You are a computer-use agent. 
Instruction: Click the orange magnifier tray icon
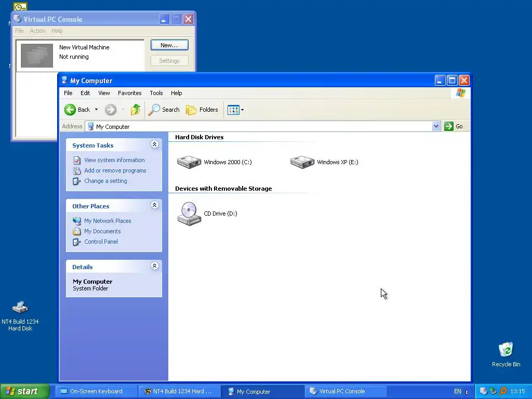tap(503, 391)
